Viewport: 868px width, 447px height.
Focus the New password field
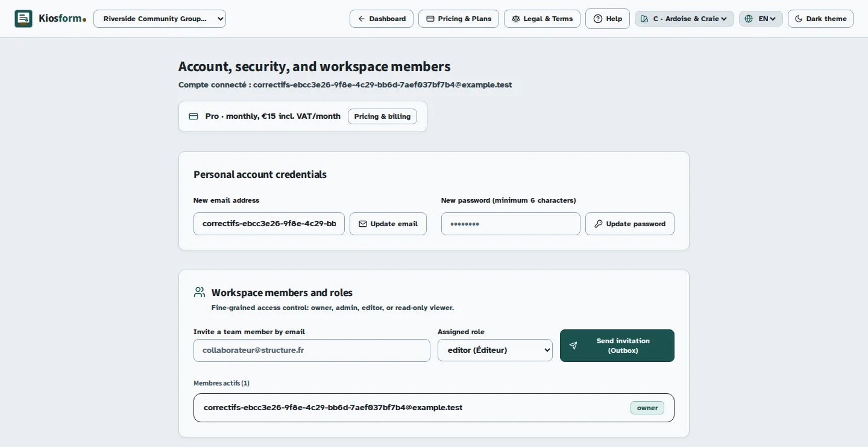click(x=511, y=224)
